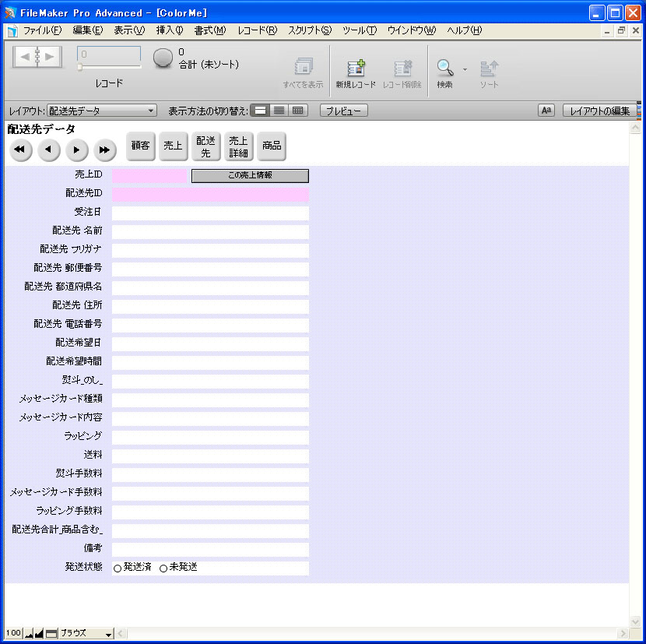This screenshot has width=646, height=644.
Task: Go to last record arrow button
Action: coord(104,150)
